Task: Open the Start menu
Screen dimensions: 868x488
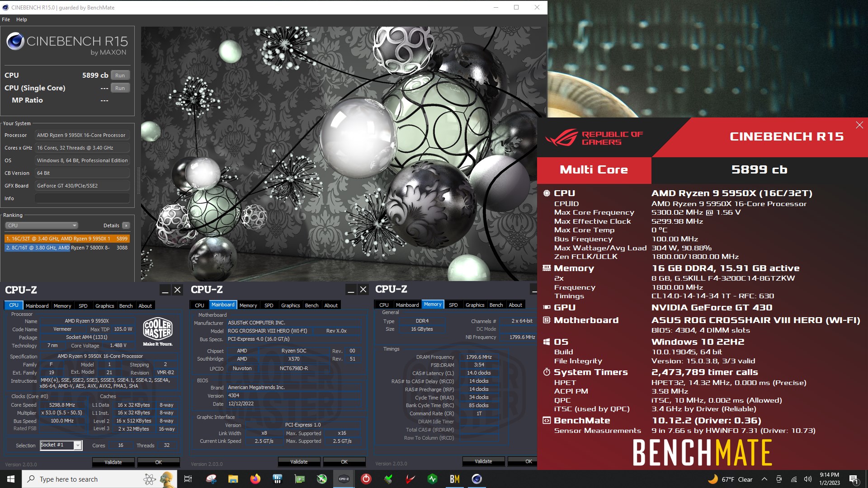Action: click(11, 479)
